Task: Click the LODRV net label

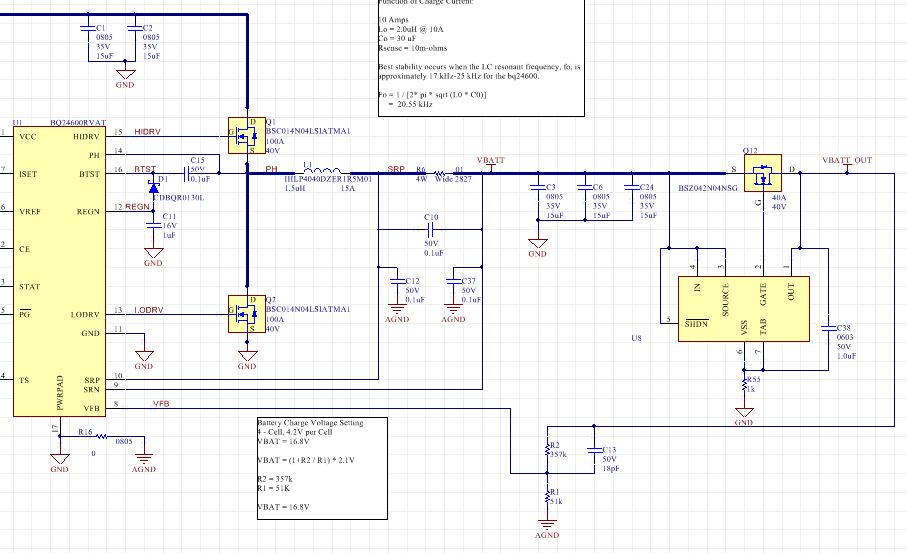Action: tap(149, 310)
